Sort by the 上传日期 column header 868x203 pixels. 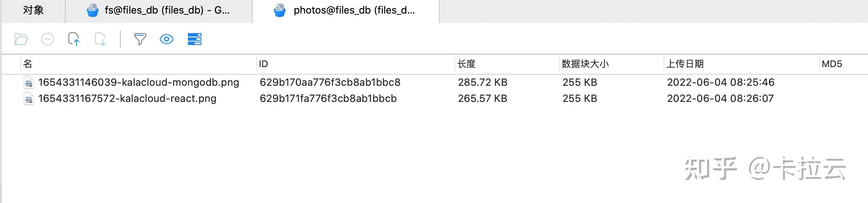[685, 64]
